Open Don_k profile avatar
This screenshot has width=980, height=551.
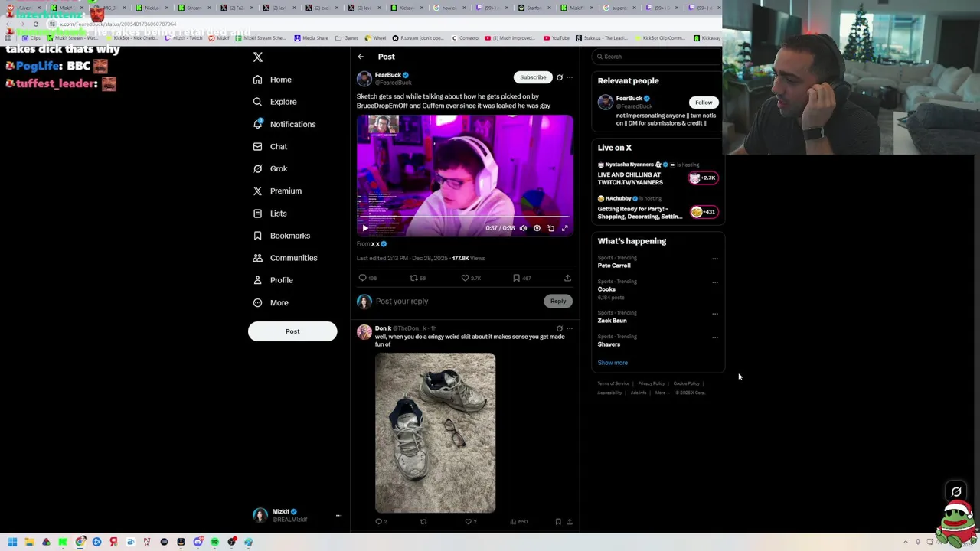point(364,332)
